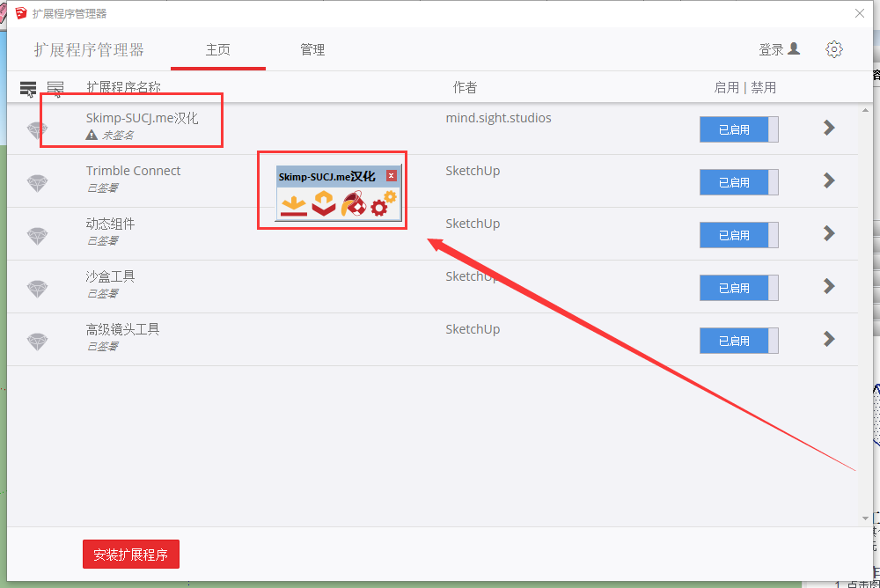Close the Extension Manager window
880x588 pixels.
pyautogui.click(x=859, y=13)
